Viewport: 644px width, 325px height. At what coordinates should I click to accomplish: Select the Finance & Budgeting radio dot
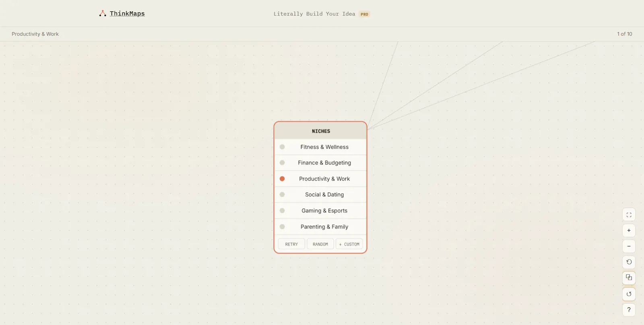[x=282, y=162]
